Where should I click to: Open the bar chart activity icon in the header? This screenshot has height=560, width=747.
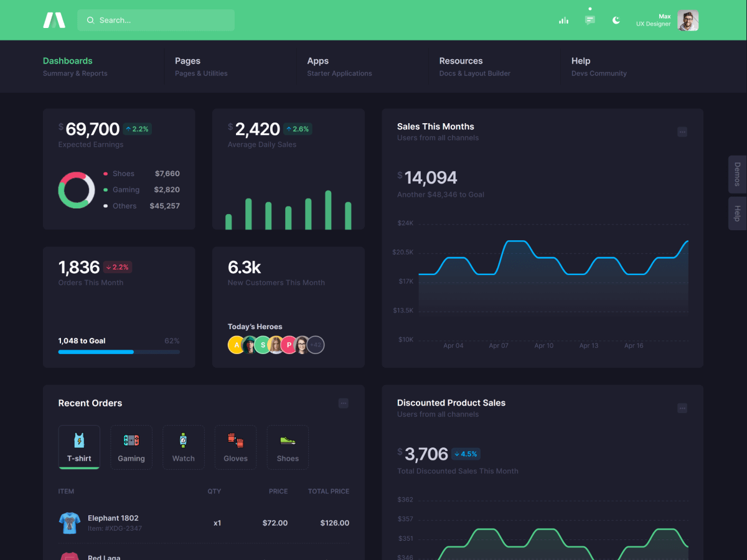563,21
